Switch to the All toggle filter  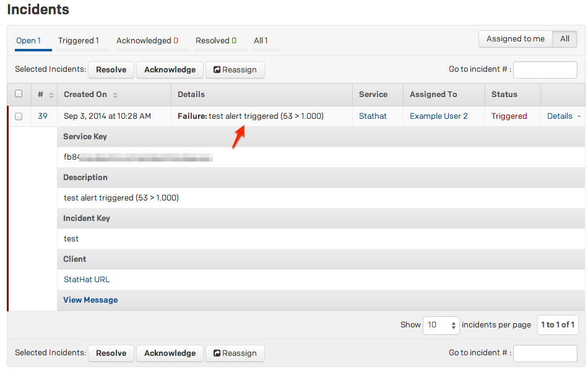(564, 39)
